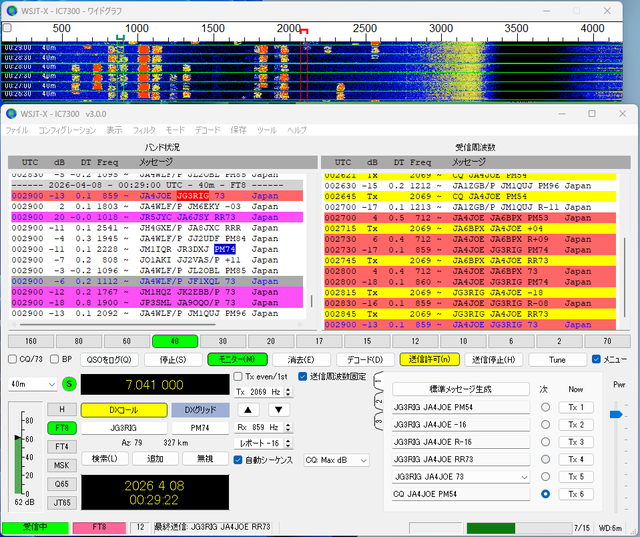Viewport: 640px width, 537px height.
Task: Enable the CQ/73 checkbox
Action: click(x=13, y=359)
